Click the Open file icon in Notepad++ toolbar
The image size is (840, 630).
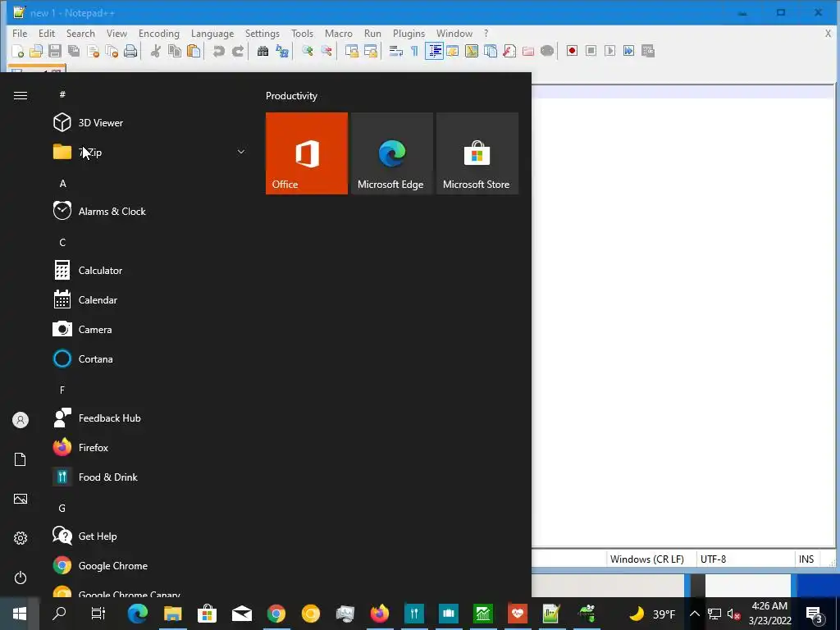click(36, 51)
